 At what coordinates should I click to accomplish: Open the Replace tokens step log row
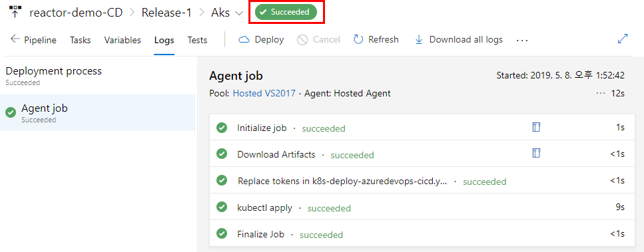click(423, 181)
